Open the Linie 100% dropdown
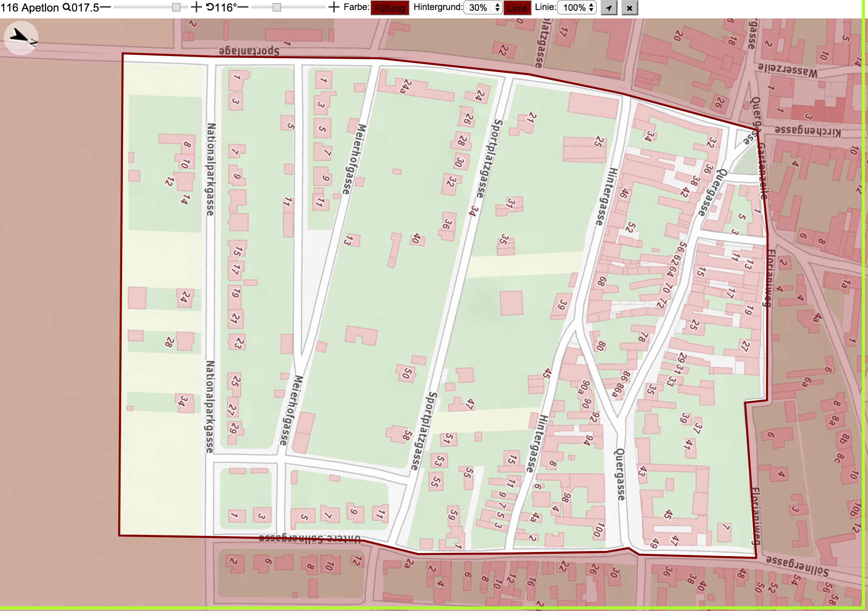This screenshot has width=868, height=611. [577, 8]
